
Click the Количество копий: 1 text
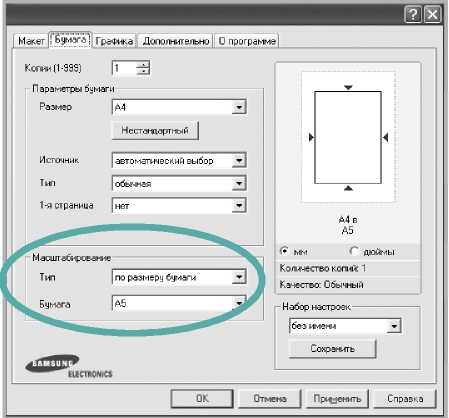coord(322,268)
